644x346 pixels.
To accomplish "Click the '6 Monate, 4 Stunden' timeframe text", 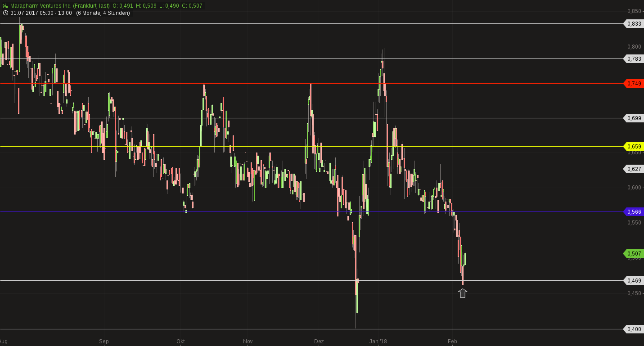I will 103,13.
